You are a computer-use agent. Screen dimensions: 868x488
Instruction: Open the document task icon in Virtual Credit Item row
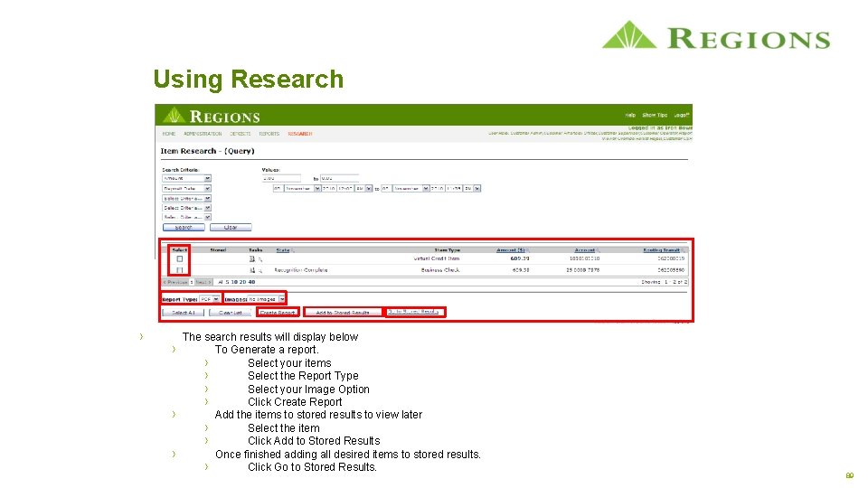[x=252, y=259]
